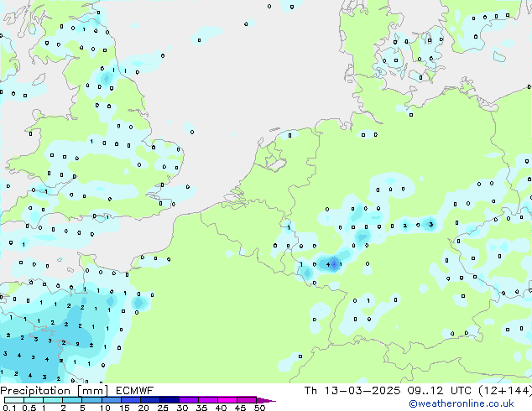Click the '30' legend scale label

[x=183, y=408]
